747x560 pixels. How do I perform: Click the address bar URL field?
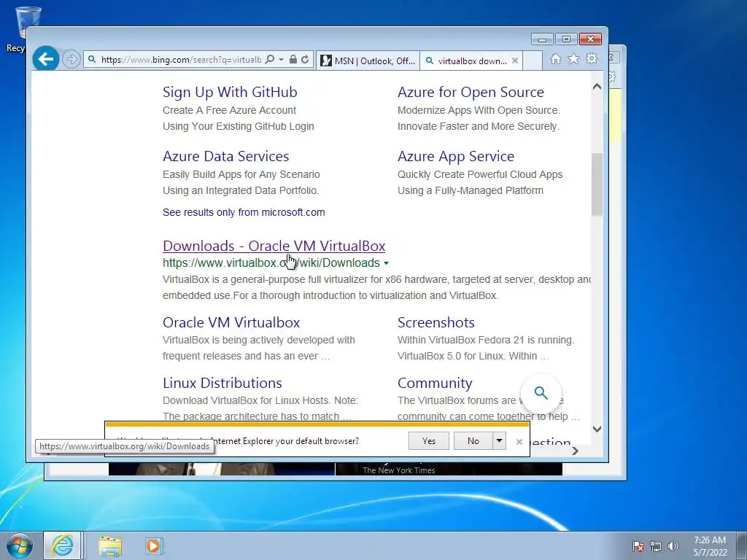pyautogui.click(x=181, y=60)
